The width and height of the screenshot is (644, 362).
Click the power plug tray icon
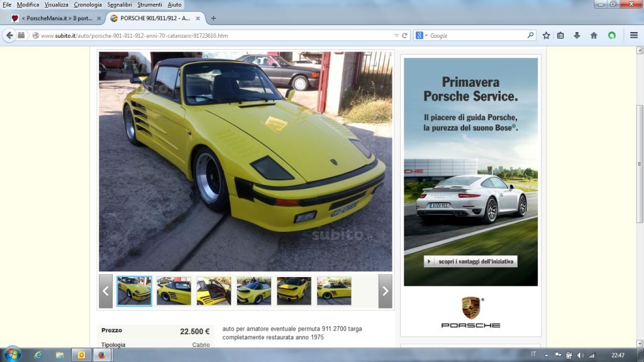569,356
